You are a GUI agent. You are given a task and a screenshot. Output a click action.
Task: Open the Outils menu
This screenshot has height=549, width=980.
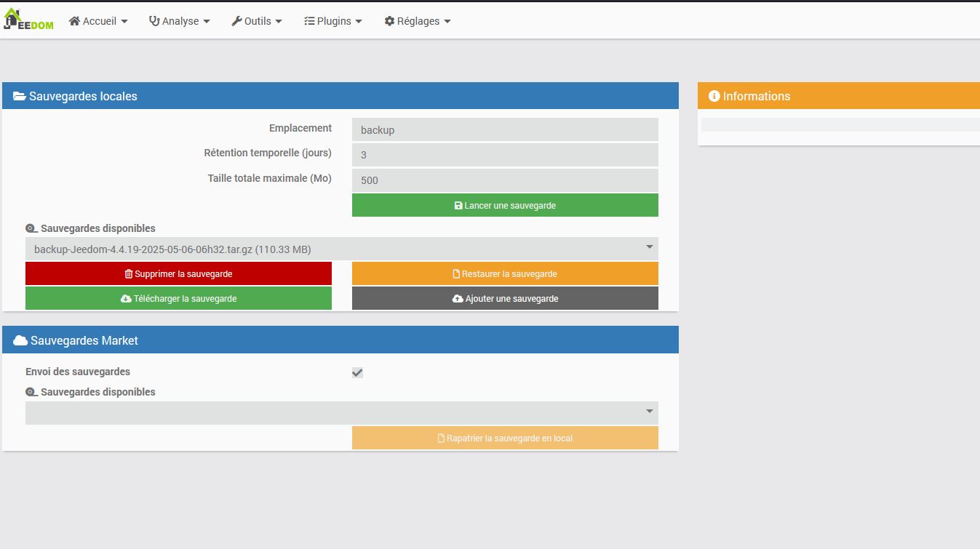point(257,21)
